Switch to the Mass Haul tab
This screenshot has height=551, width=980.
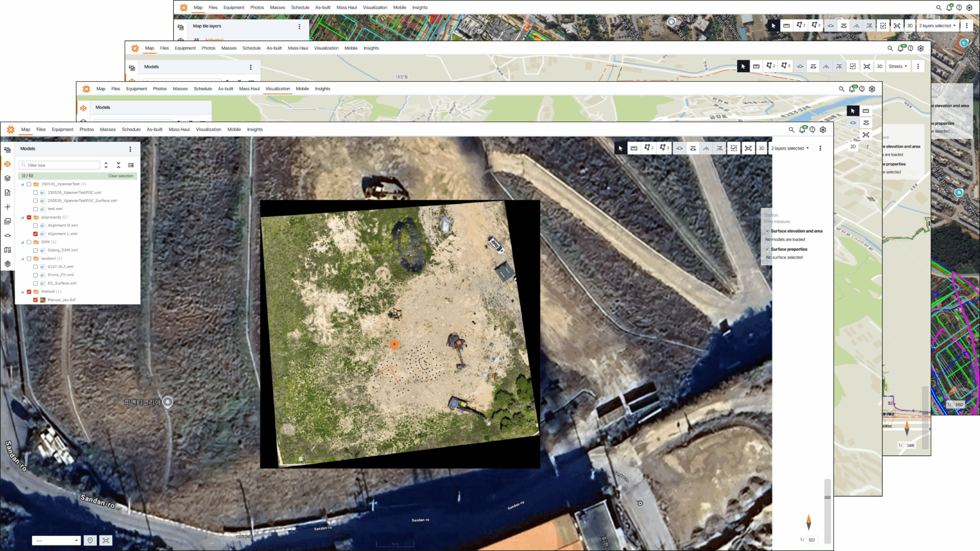coord(179,129)
